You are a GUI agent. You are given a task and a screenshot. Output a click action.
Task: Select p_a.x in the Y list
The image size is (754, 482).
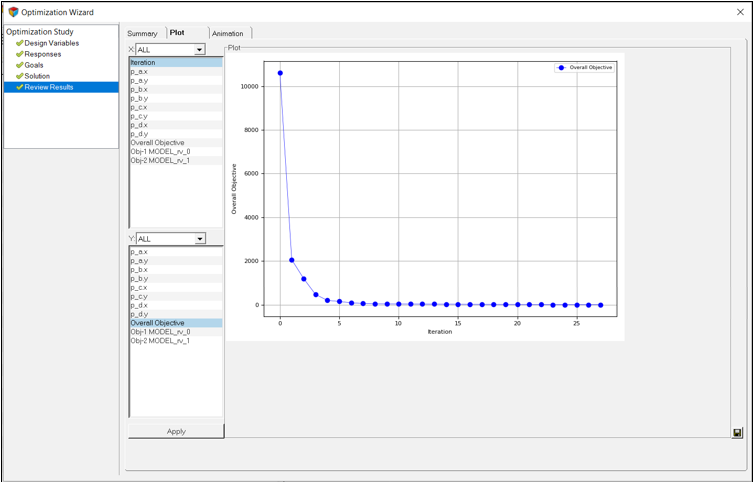[x=139, y=252]
